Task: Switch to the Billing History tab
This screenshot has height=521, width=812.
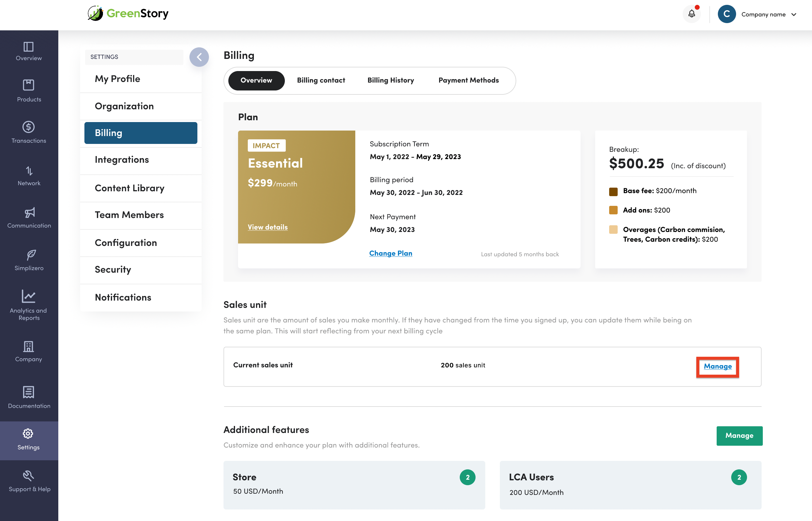Action: 391,80
